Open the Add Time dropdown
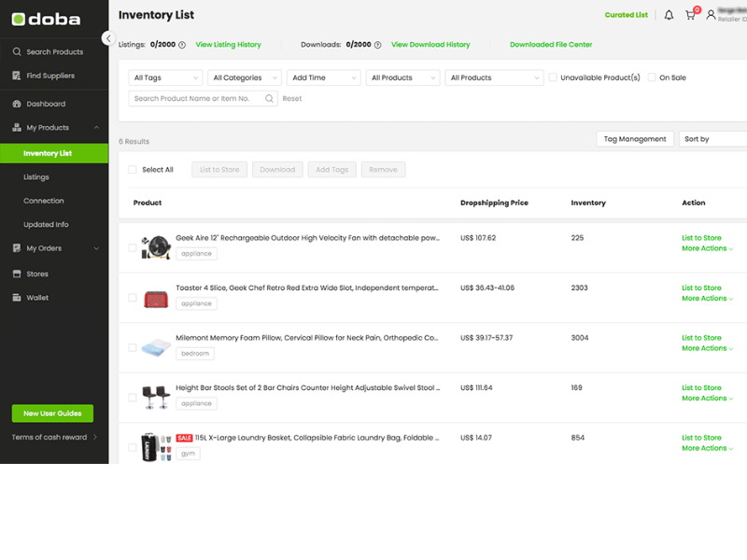This screenshot has width=747, height=560. (323, 77)
